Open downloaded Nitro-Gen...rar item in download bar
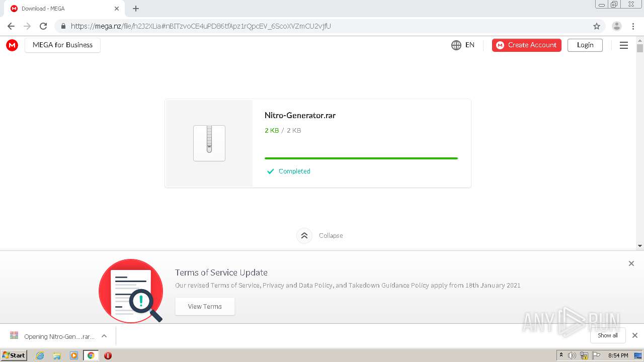The width and height of the screenshot is (644, 362). coord(52,336)
